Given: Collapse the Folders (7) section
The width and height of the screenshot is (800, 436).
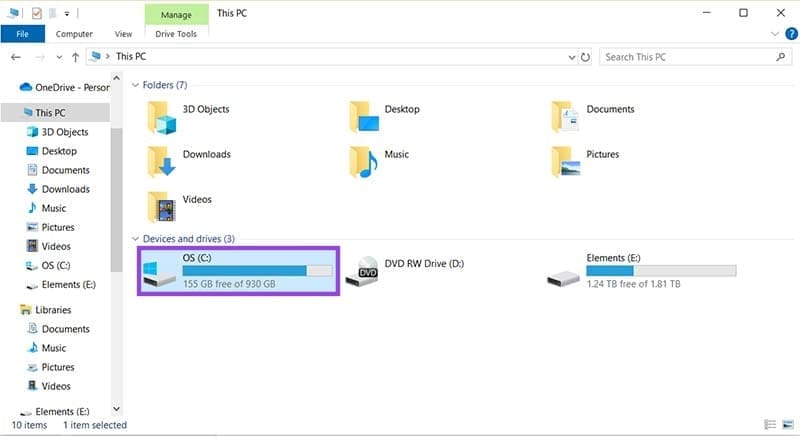Looking at the screenshot, I should point(136,85).
